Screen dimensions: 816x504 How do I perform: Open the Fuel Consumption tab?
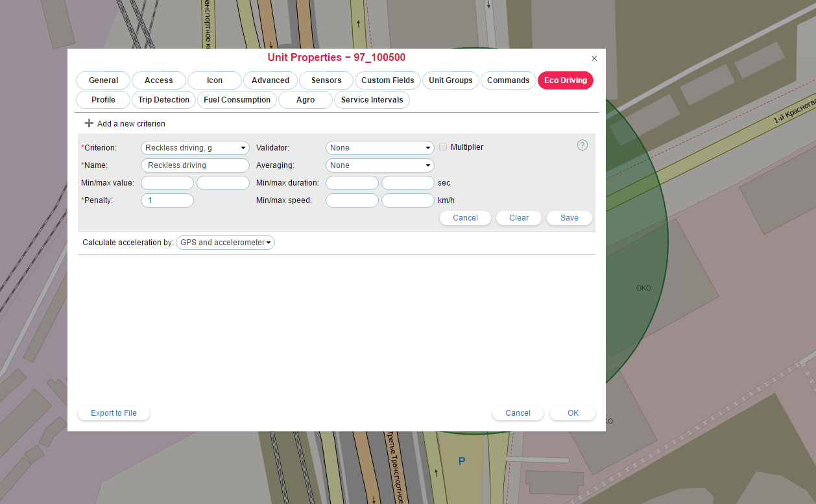point(237,100)
